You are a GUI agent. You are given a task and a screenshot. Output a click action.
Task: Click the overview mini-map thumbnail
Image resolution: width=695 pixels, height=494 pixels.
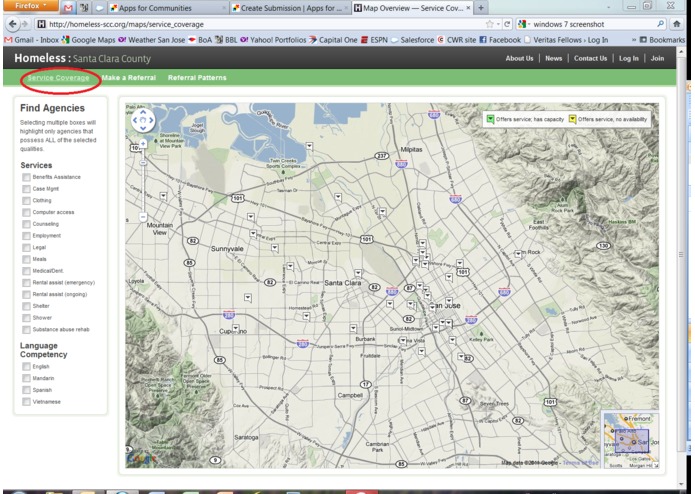[x=631, y=440]
